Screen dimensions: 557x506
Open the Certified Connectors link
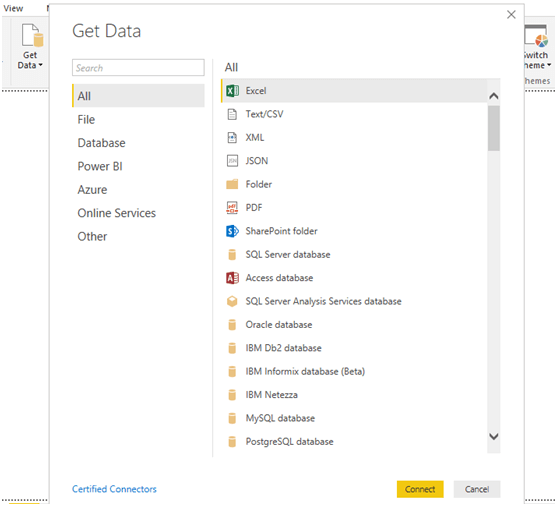tap(114, 489)
